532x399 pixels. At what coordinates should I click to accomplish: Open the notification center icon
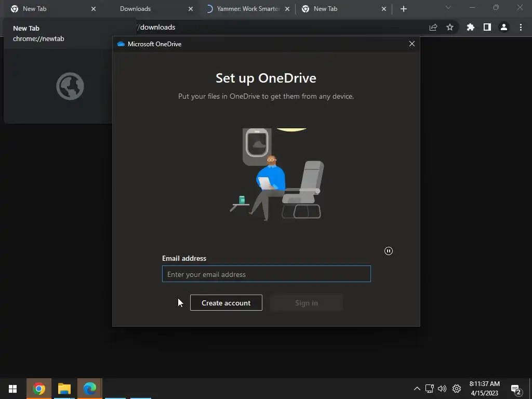coord(516,389)
